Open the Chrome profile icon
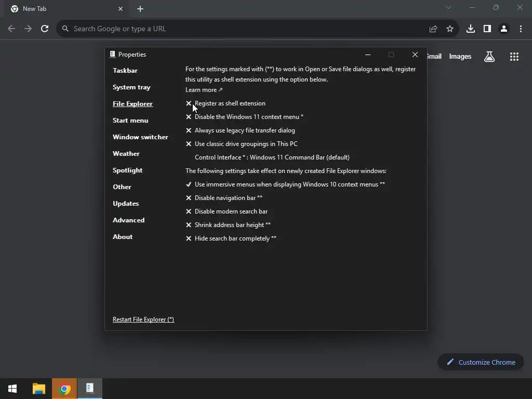 click(x=503, y=29)
